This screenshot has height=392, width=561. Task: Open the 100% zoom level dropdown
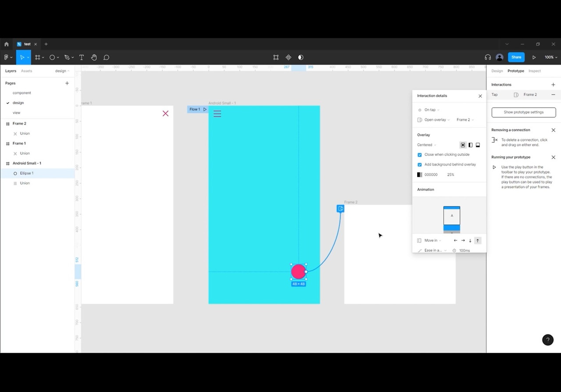click(550, 57)
